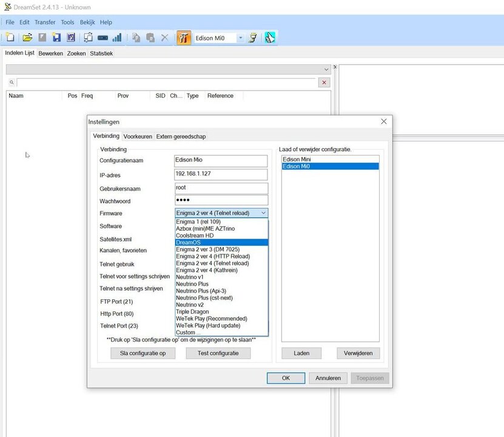Switch to the Voorkeuren tab

[137, 136]
